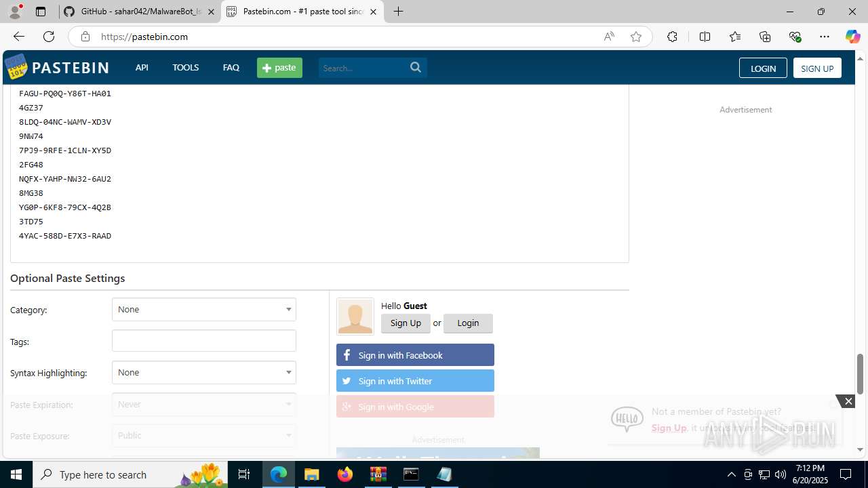Open the terminal window from taskbar
Image resolution: width=868 pixels, height=488 pixels.
411,474
